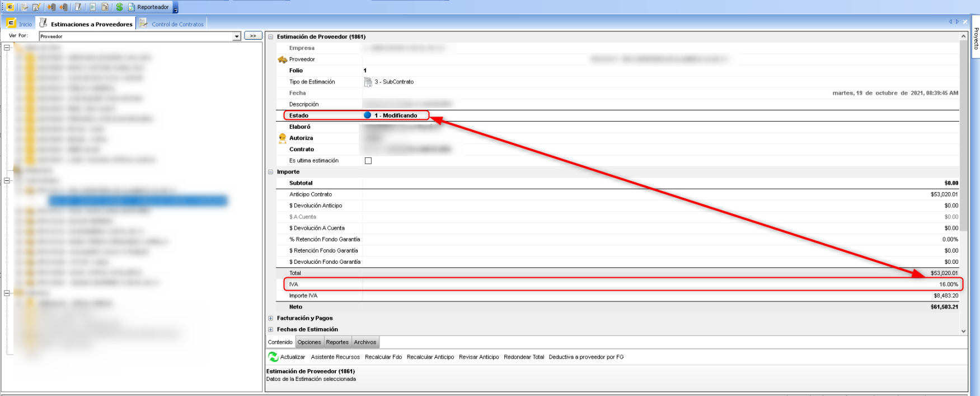Toggle the 'Es ultima estimación' checkbox
The image size is (980, 396).
[368, 161]
